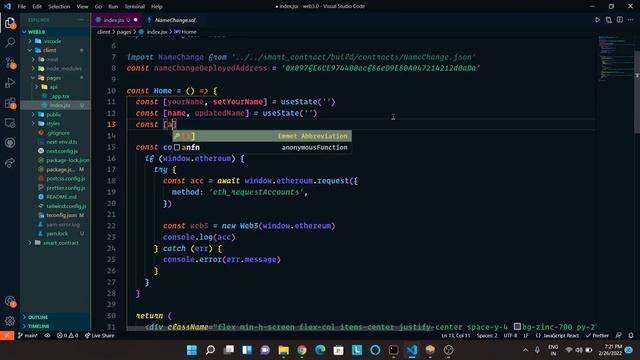Open the Help menu

point(157,7)
